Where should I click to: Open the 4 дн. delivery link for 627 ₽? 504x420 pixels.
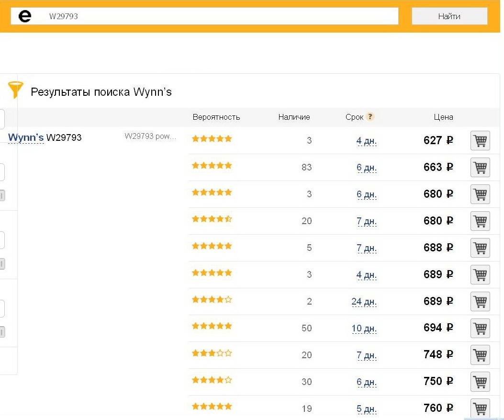click(366, 141)
